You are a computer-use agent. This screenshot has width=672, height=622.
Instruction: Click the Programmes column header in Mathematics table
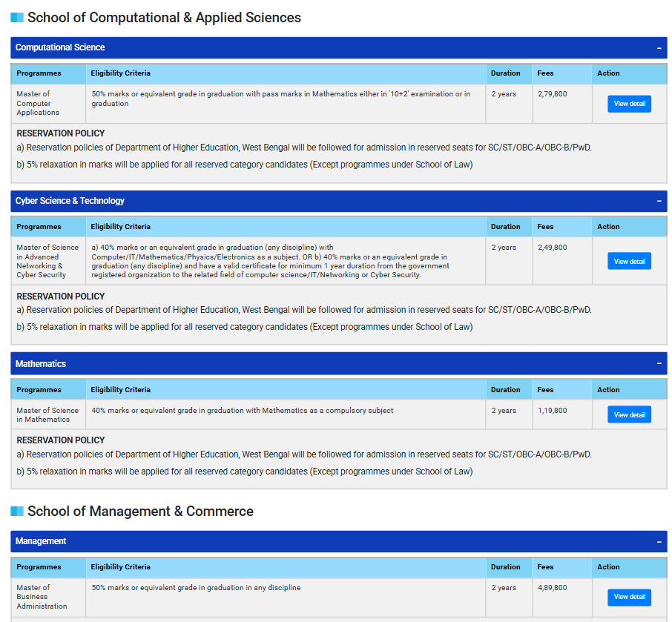[x=39, y=389]
